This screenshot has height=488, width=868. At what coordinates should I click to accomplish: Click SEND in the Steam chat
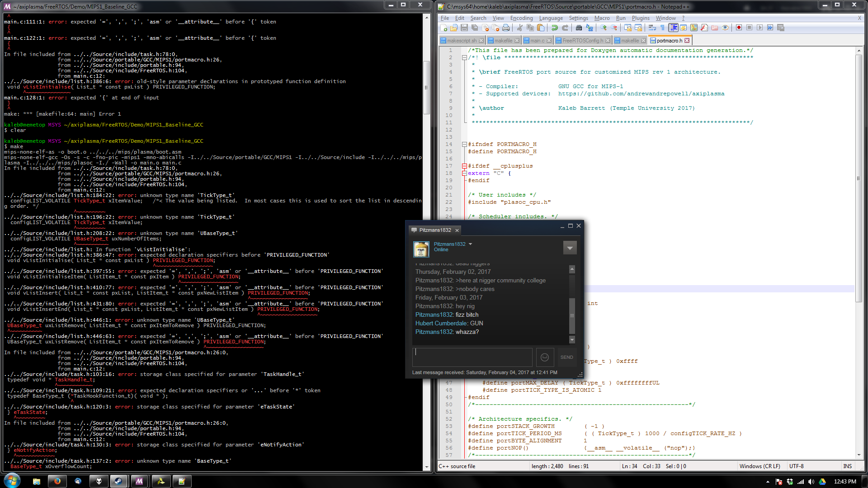(x=566, y=357)
